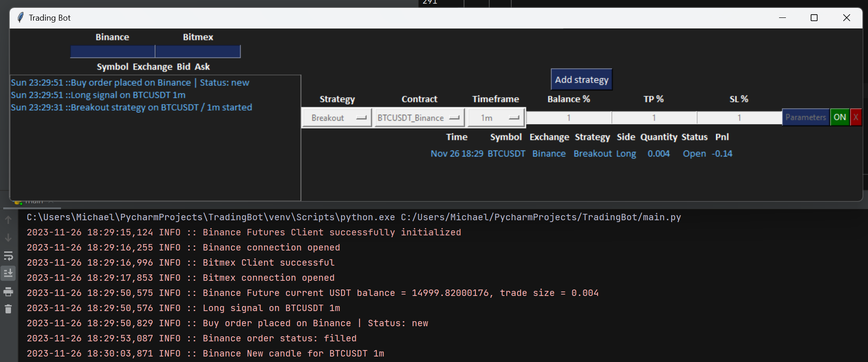This screenshot has height=362, width=868.
Task: Click the Binance watchlist entry box
Action: [112, 51]
